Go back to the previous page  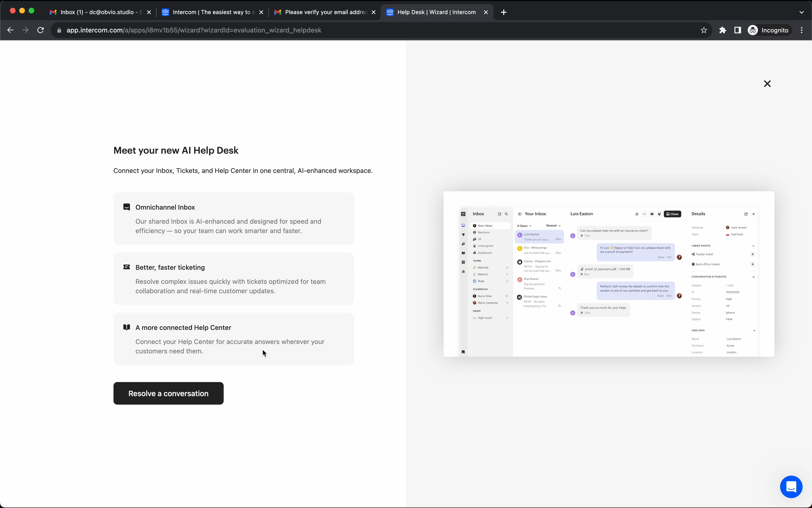[10, 30]
